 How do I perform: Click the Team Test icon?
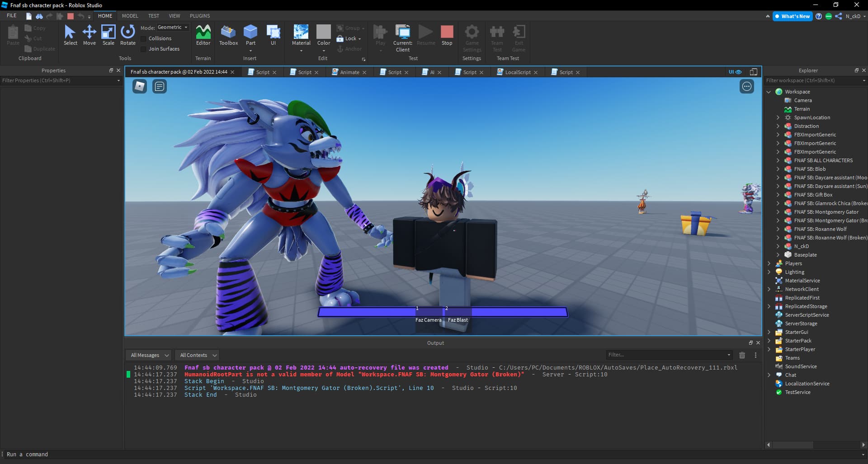(x=497, y=38)
